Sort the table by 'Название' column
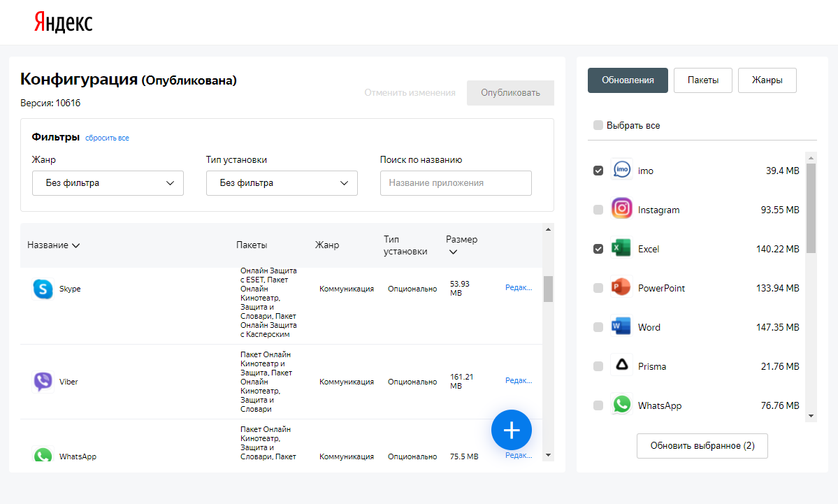The height and width of the screenshot is (504, 838). pyautogui.click(x=53, y=245)
